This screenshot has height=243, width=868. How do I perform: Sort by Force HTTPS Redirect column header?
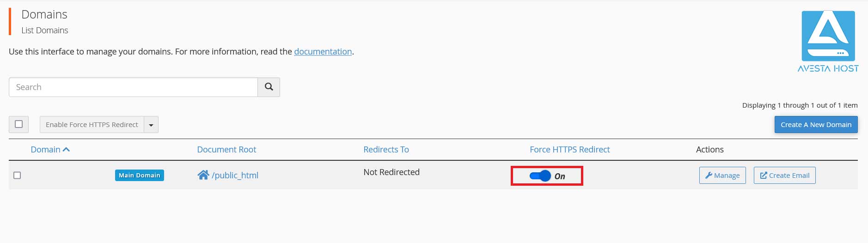click(569, 150)
